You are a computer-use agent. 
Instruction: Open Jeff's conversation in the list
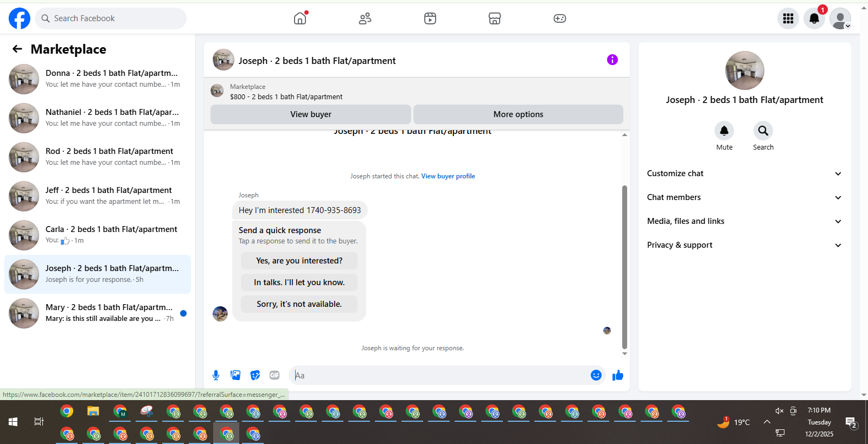[98, 196]
